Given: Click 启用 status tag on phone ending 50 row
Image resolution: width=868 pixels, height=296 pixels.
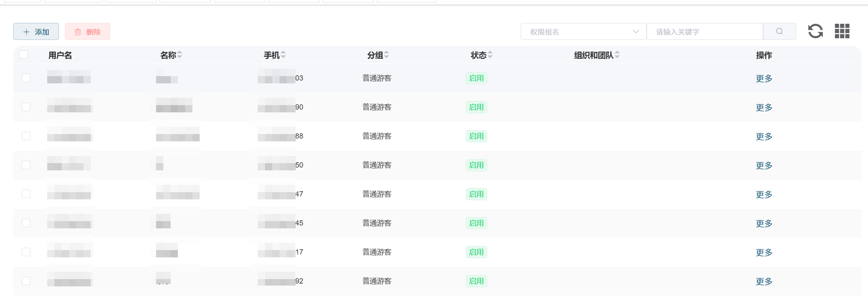Looking at the screenshot, I should pyautogui.click(x=476, y=165).
